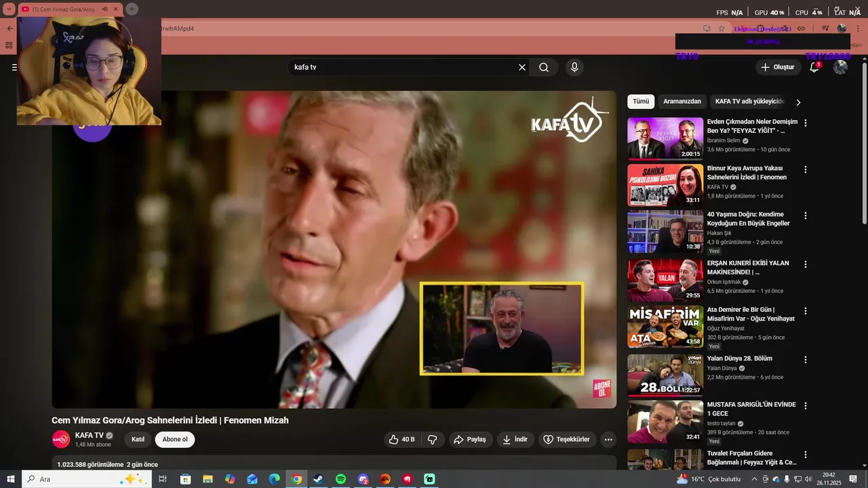Screen dimensions: 868x488
Task: Open Binnur Kaya Avrupa Yakası video title
Action: [747, 172]
